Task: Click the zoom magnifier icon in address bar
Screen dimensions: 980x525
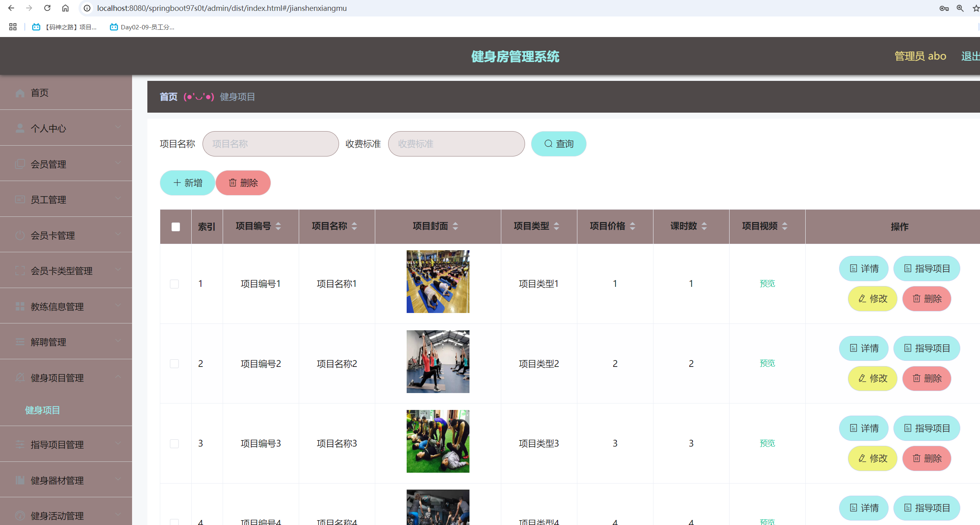Action: [x=960, y=8]
